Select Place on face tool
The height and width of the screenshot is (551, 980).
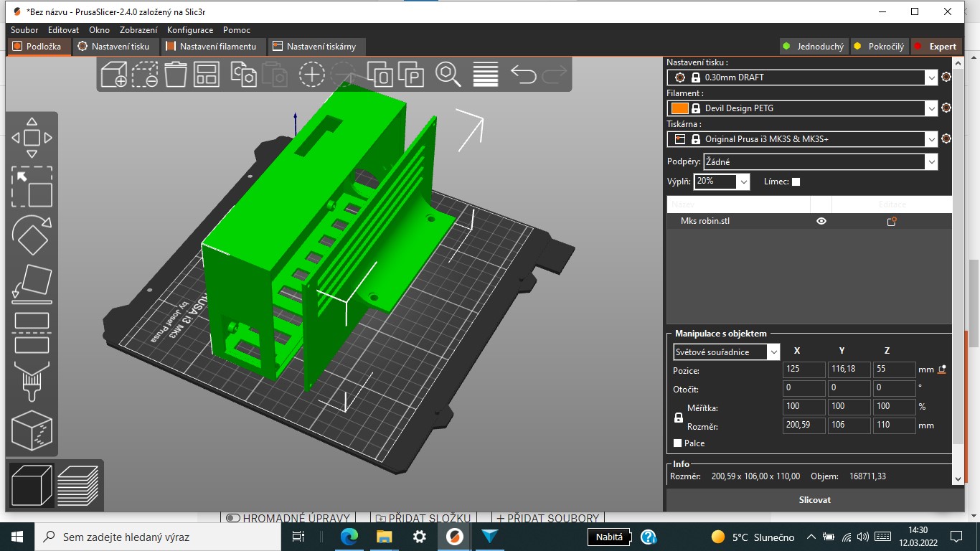(32, 283)
